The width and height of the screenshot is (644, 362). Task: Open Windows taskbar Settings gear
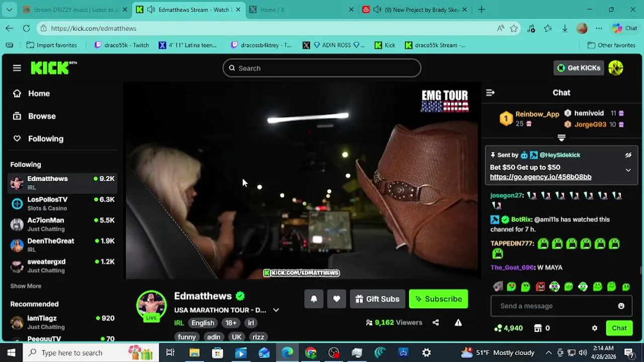click(426, 353)
